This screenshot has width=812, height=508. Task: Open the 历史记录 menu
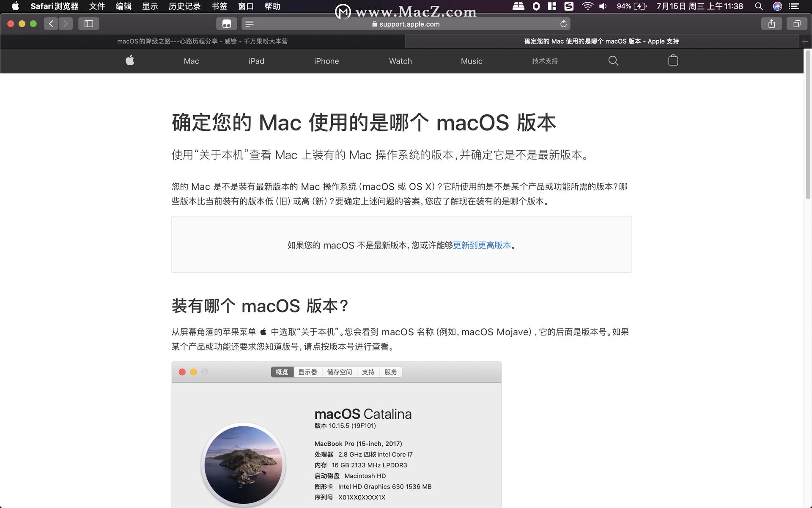click(184, 6)
